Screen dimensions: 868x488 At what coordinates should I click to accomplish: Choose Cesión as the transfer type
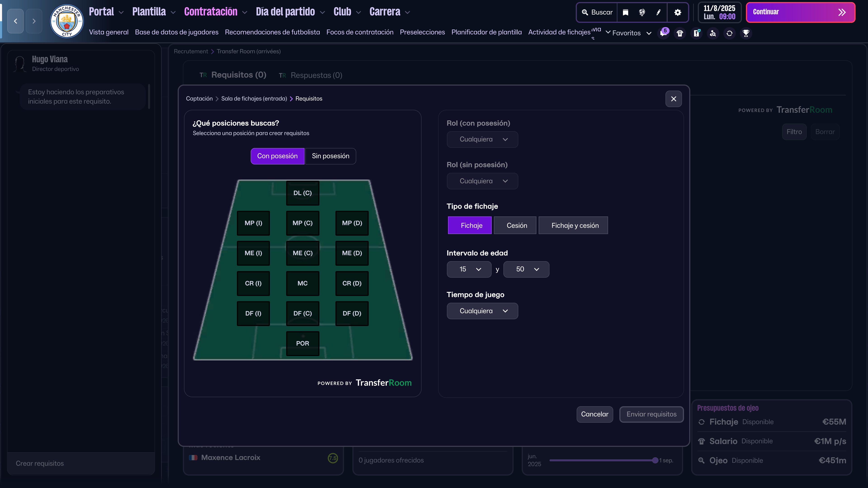[x=515, y=225]
